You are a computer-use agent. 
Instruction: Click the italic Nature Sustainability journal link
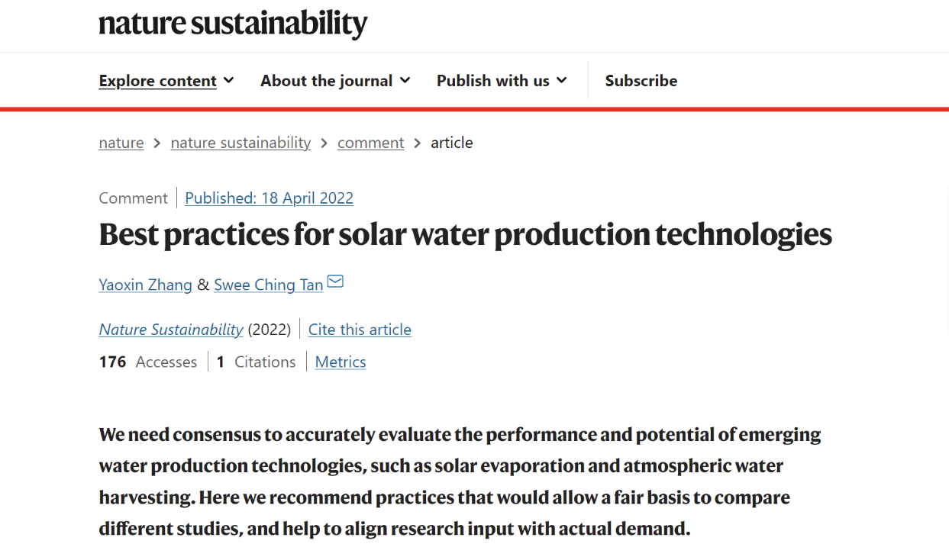point(171,330)
